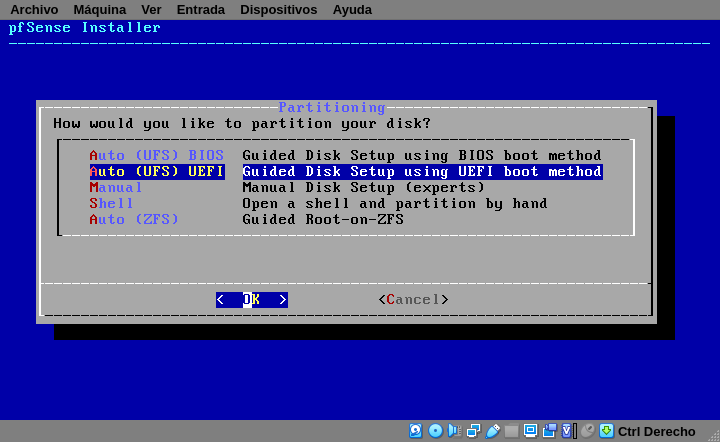Click 'Guided Disk Setup using BIOS boot method'
Viewport: 720px width, 442px height.
click(422, 156)
